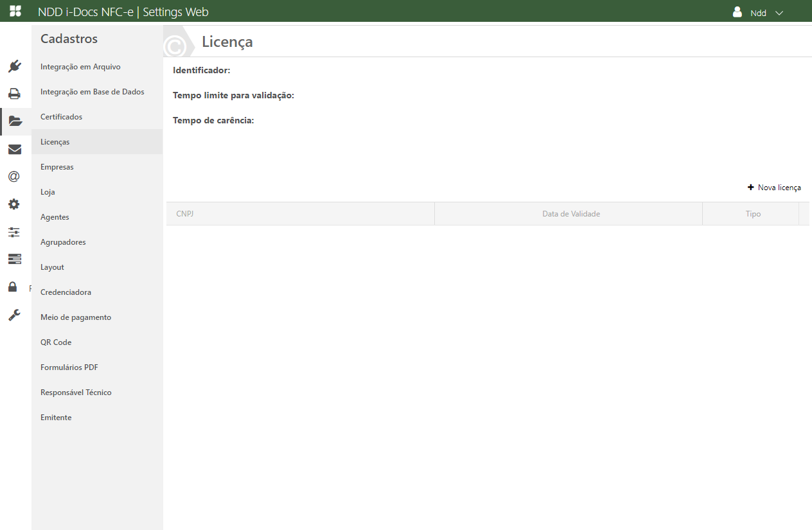Select the sliders adjustment sidebar icon

point(14,232)
